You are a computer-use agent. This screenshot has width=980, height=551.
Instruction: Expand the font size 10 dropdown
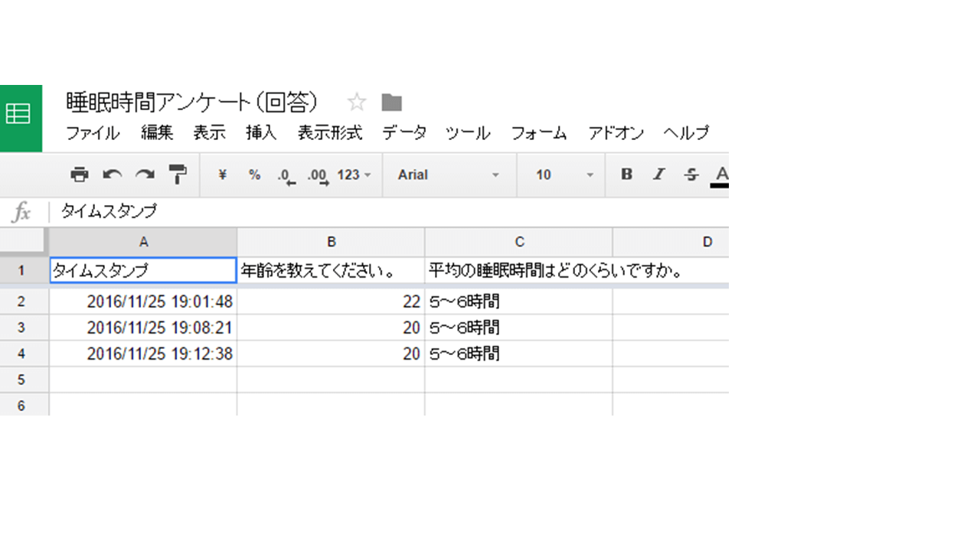point(564,174)
